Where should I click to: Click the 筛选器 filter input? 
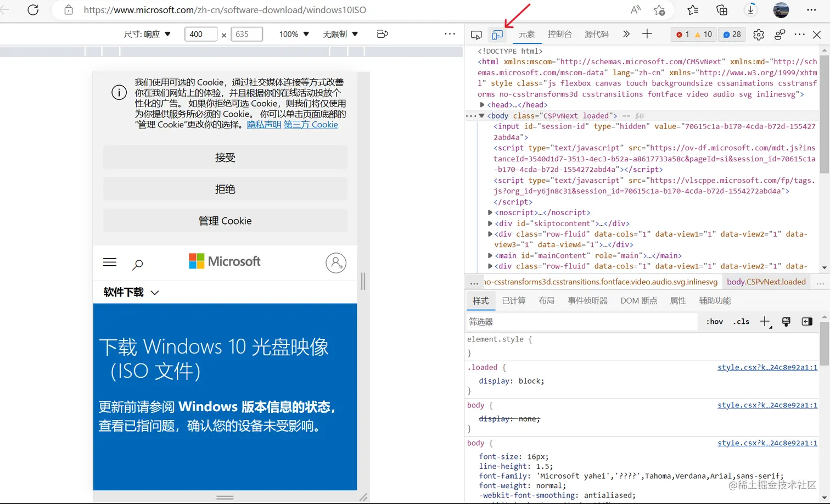[581, 322]
